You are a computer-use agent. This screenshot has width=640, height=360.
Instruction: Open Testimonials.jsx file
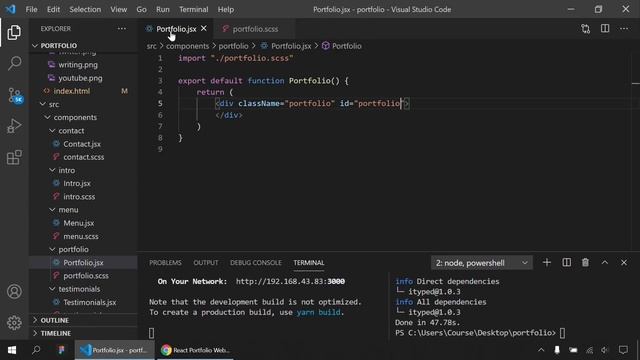click(x=89, y=302)
